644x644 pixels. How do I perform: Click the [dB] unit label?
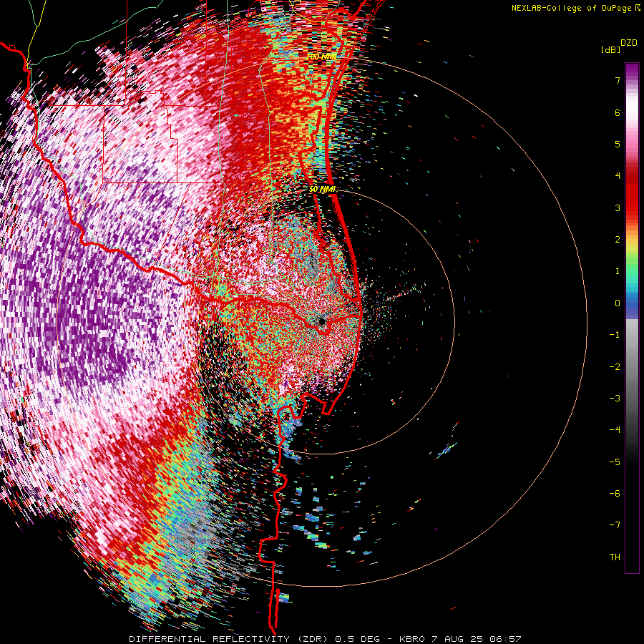611,49
